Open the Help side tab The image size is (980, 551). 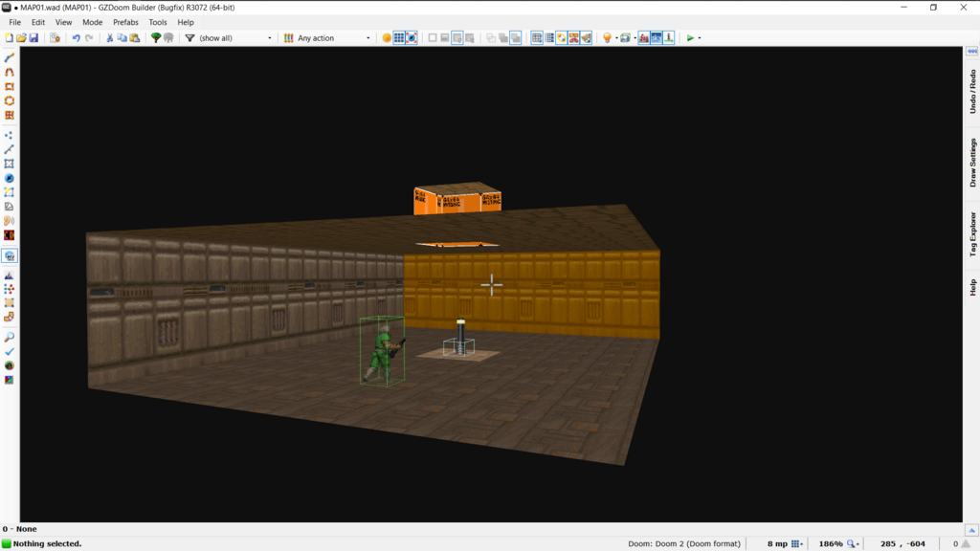coord(972,287)
